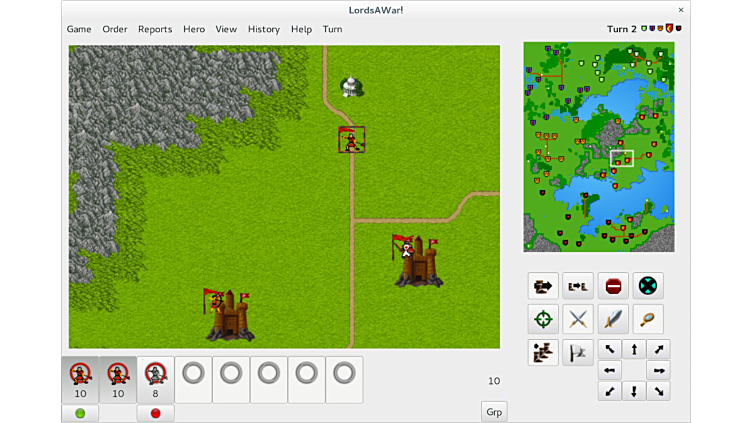This screenshot has height=423, width=752.
Task: Move stack southeast with diagonal arrow
Action: click(658, 391)
